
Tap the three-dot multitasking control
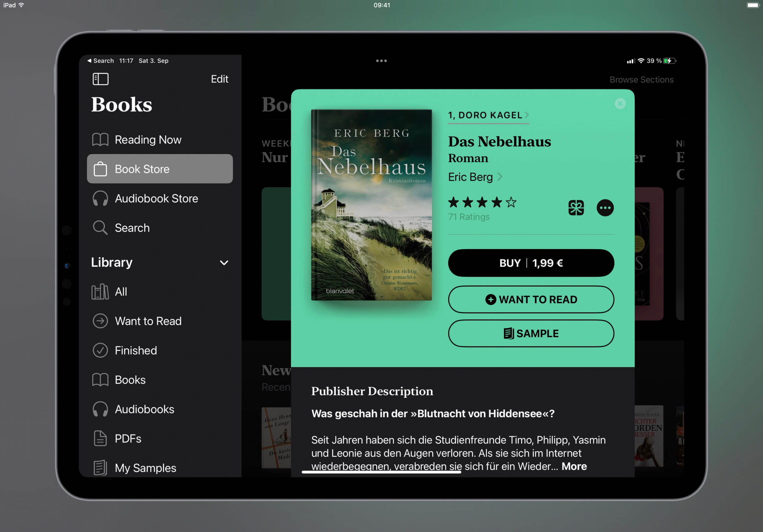(381, 61)
